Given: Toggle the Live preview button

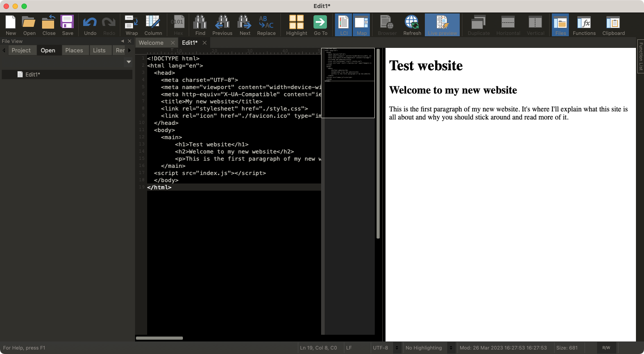Looking at the screenshot, I should tap(442, 25).
